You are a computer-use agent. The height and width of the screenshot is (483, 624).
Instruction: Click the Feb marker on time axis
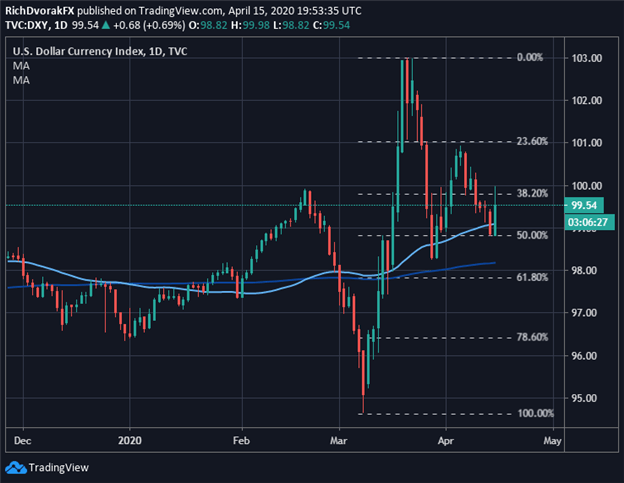[x=239, y=438]
